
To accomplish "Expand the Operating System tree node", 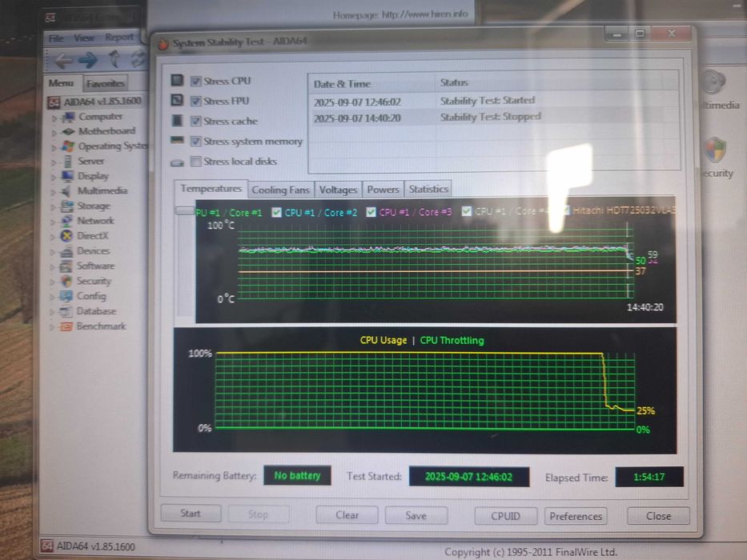I will 54,148.
